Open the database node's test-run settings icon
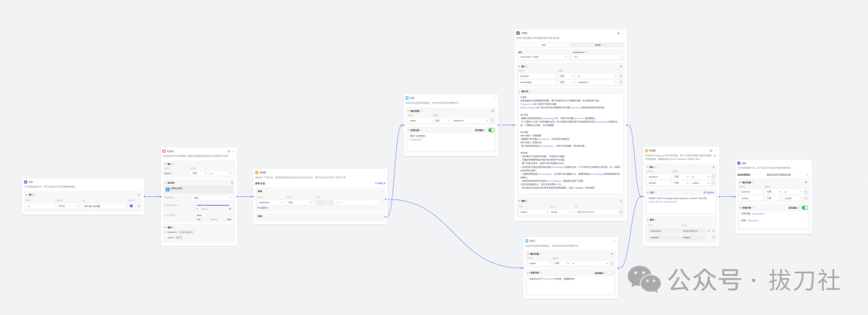The image size is (868, 315). [710, 150]
